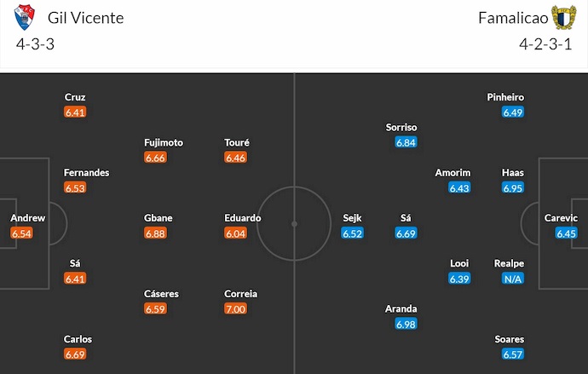Click goalkeeper Andrew's name
588x374 pixels.
point(28,218)
